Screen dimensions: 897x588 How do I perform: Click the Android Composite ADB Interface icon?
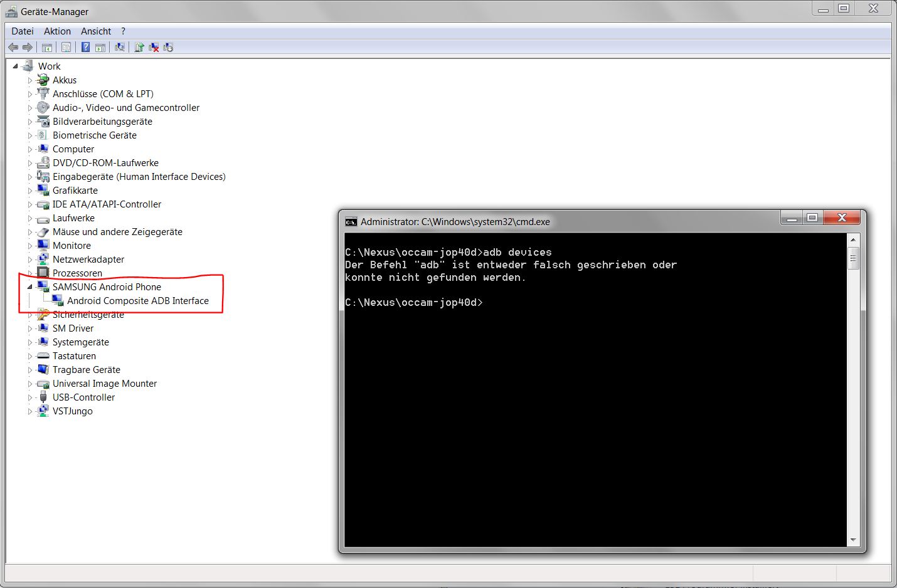pyautogui.click(x=58, y=300)
